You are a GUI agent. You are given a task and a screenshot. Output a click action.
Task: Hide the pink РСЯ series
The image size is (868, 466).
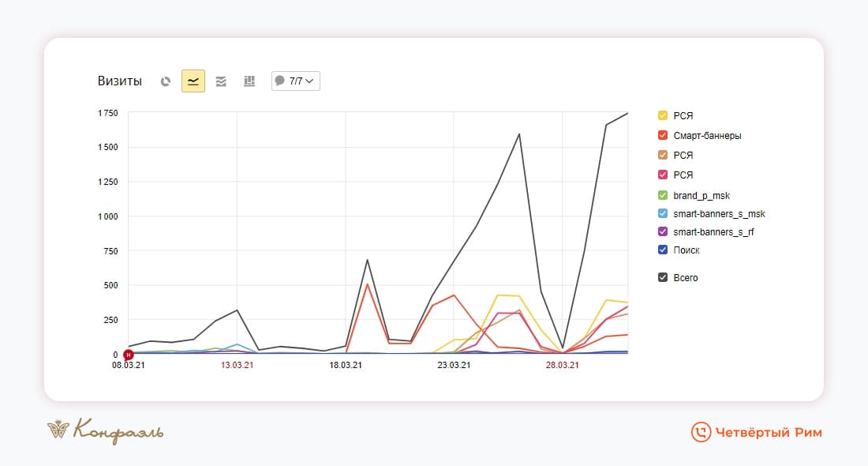(663, 175)
